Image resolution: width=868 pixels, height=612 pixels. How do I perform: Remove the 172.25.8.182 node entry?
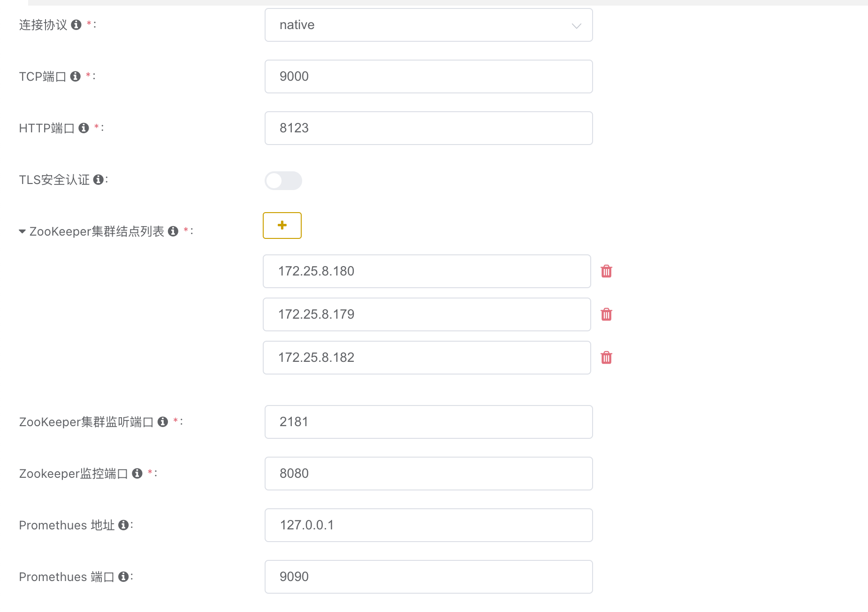tap(606, 358)
